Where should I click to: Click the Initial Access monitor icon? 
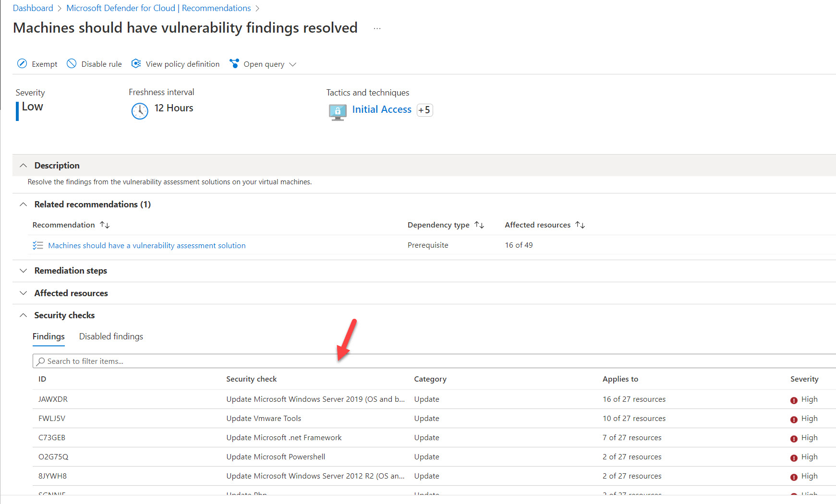click(338, 111)
